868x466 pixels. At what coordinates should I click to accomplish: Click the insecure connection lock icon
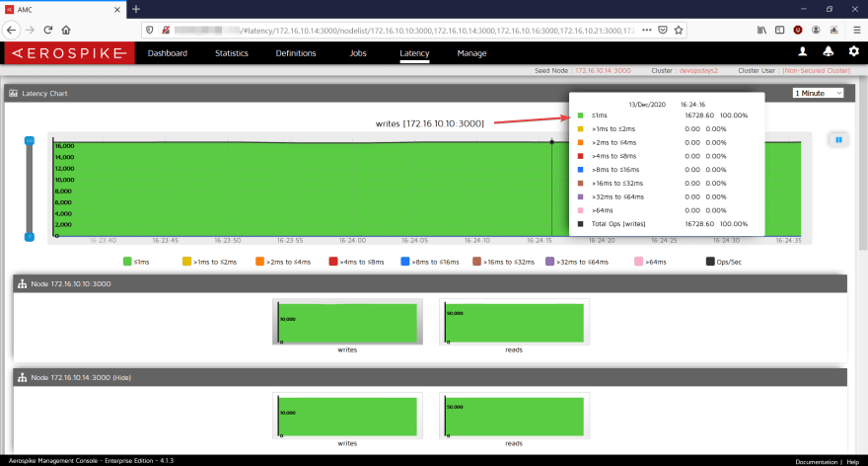[166, 30]
